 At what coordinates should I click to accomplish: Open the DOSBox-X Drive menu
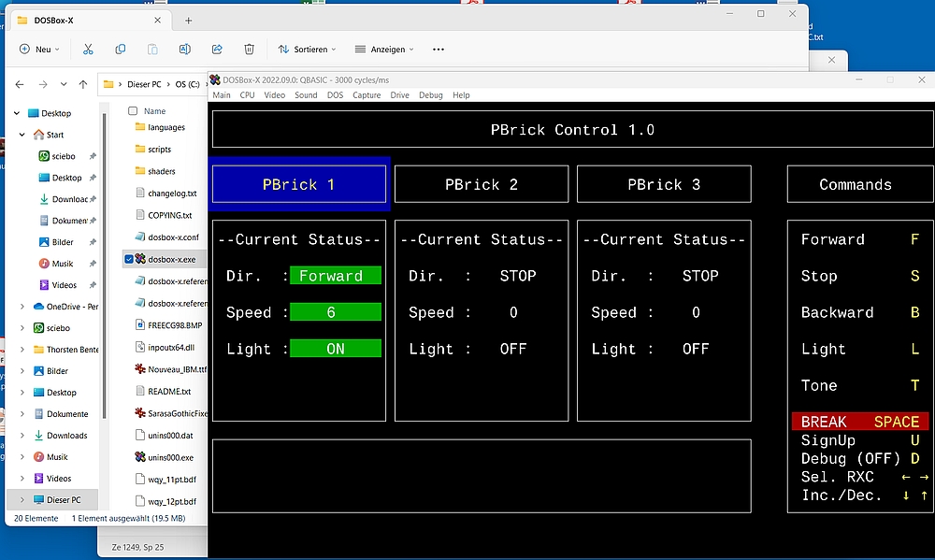(x=400, y=95)
